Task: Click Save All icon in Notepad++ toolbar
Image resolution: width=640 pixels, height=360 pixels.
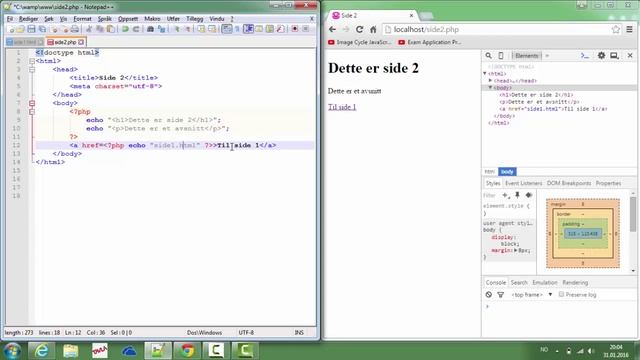Action: 42,29
